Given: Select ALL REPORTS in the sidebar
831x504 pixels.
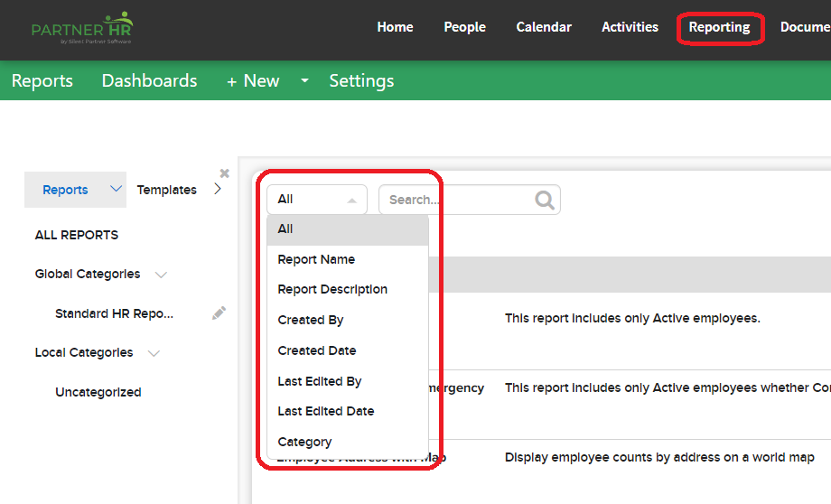Looking at the screenshot, I should [x=76, y=235].
